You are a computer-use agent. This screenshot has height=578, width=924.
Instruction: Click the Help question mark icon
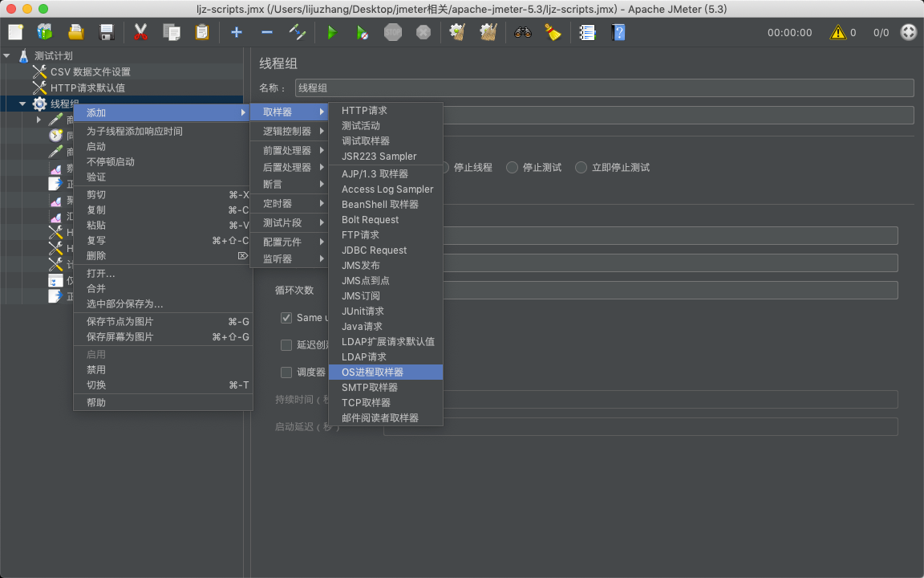coord(618,32)
